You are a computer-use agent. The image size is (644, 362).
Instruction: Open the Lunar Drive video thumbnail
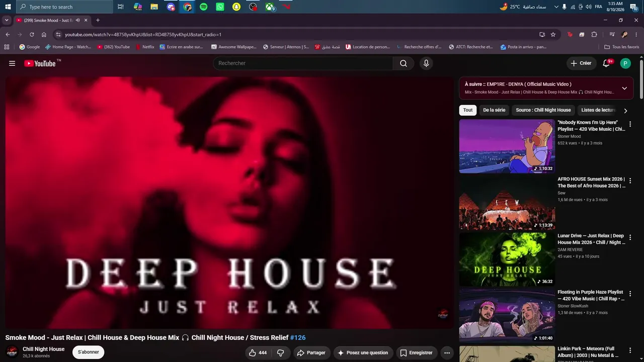coord(507,259)
